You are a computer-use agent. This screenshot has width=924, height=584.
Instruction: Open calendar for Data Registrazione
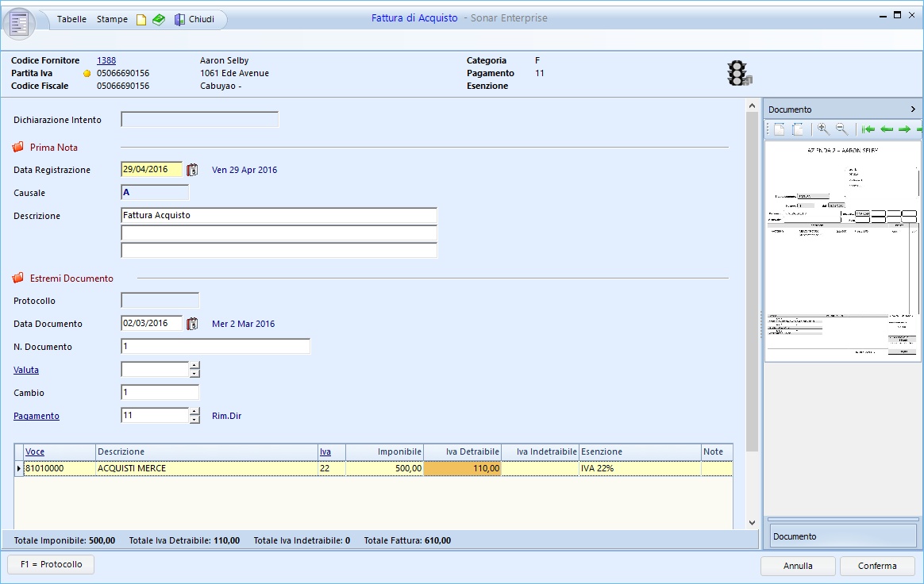pyautogui.click(x=192, y=170)
